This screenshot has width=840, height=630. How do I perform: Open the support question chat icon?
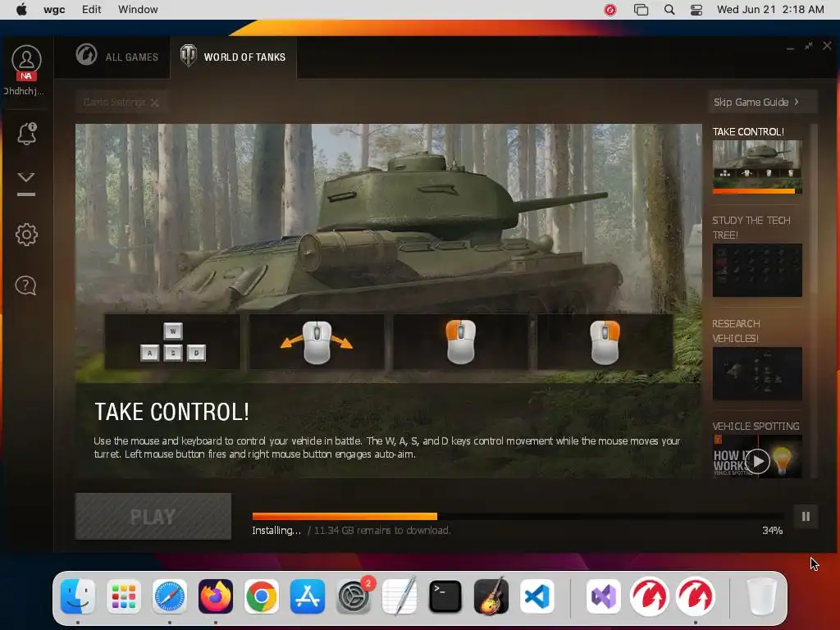click(x=25, y=285)
